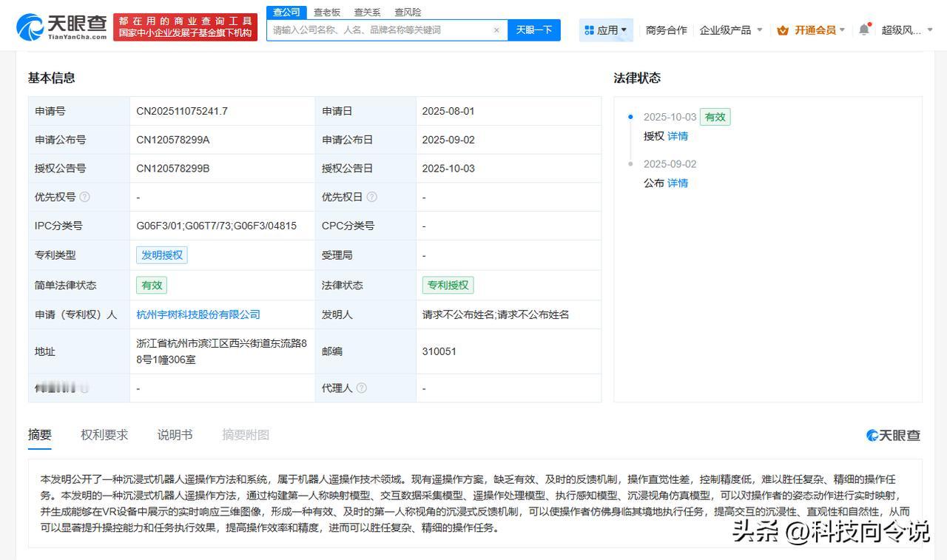Click the red 国家中小企业发展子基金旗下机构 banner

185,27
